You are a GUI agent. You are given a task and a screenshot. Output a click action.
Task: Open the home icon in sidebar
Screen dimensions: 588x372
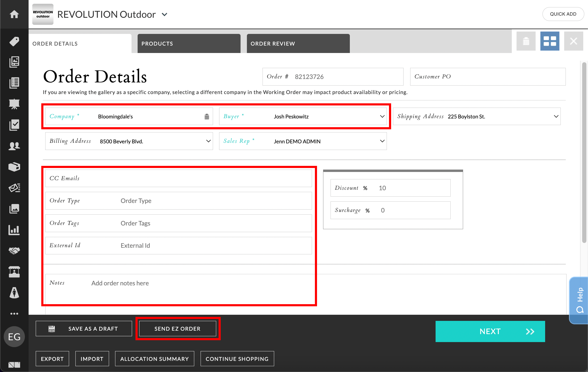pos(14,14)
